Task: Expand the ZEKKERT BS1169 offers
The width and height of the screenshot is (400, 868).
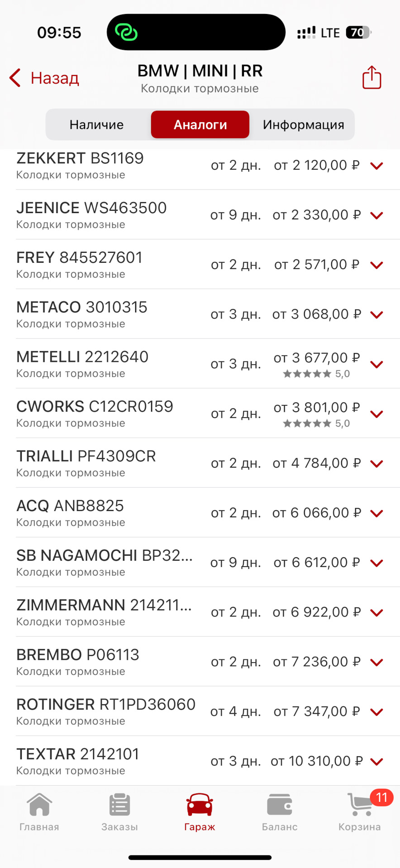Action: pyautogui.click(x=376, y=166)
